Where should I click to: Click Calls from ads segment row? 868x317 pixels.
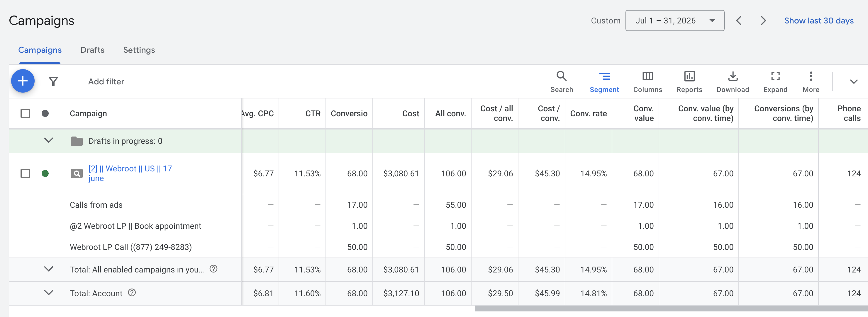click(96, 205)
